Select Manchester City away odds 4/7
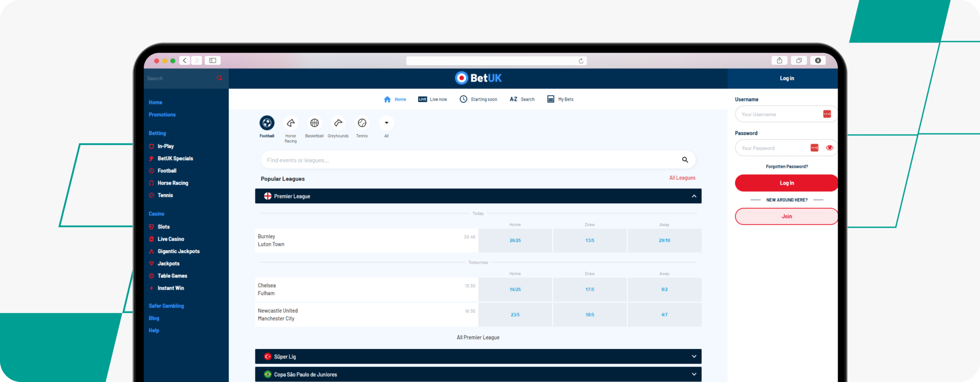 tap(665, 315)
